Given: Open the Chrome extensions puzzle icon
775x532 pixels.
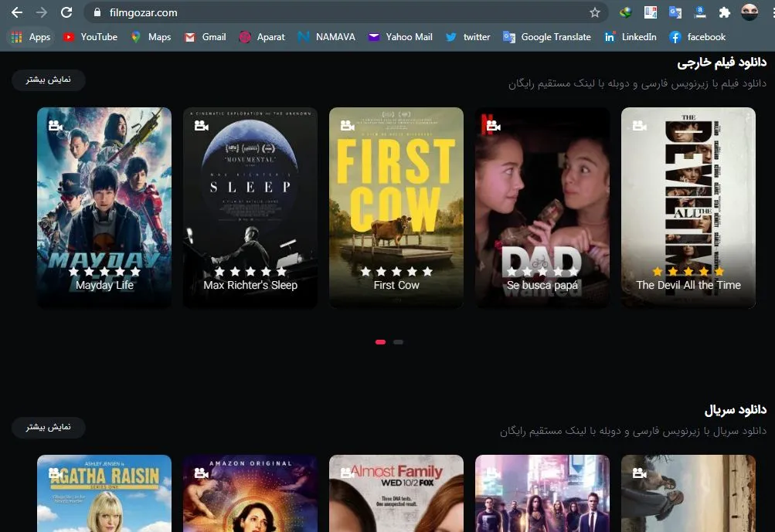Looking at the screenshot, I should [724, 12].
